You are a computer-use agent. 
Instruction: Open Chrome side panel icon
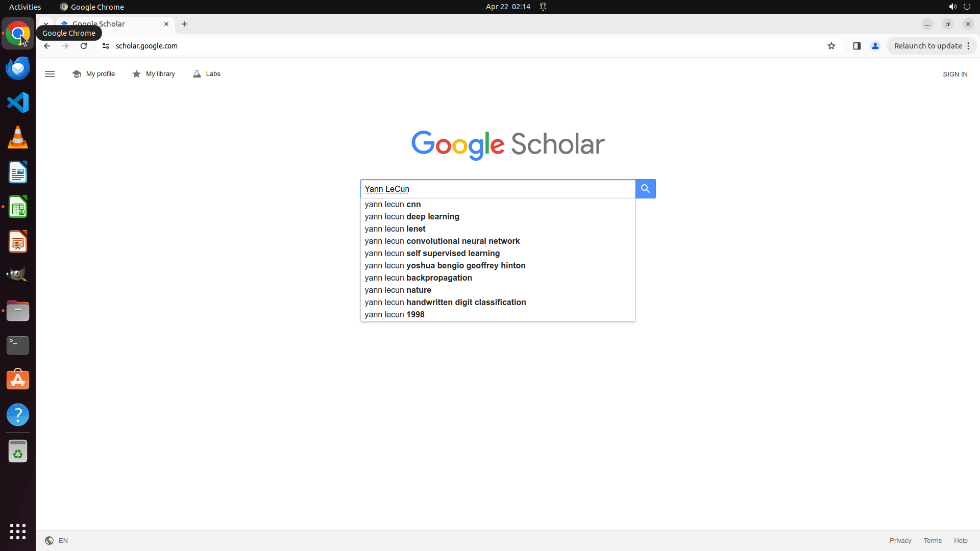tap(856, 46)
